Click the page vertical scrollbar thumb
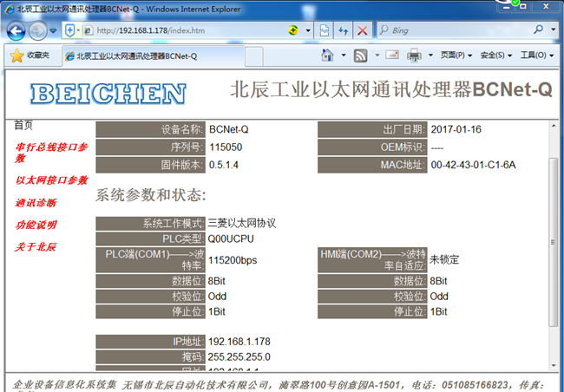The height and width of the screenshot is (392, 564). (x=554, y=242)
